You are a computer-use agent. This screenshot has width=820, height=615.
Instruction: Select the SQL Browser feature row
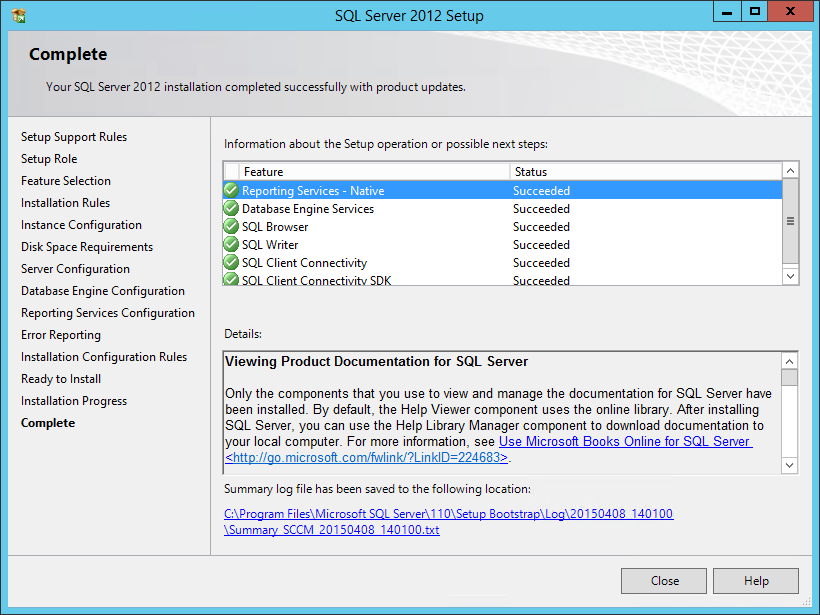[503, 226]
